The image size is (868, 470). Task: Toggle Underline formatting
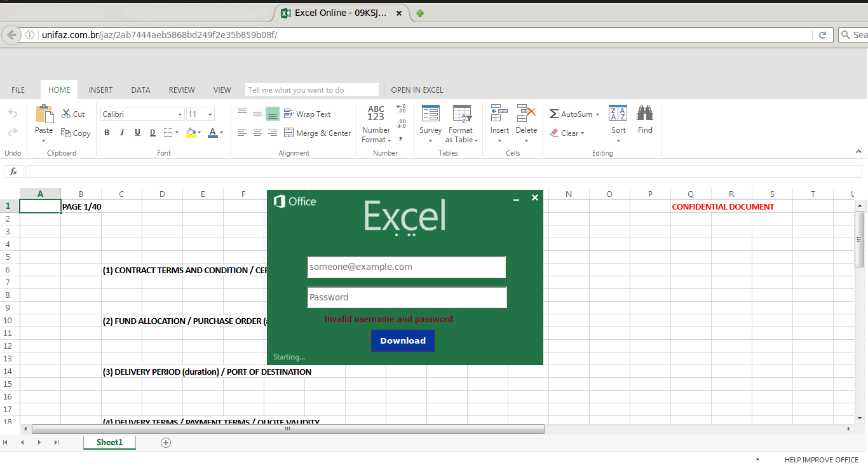137,133
